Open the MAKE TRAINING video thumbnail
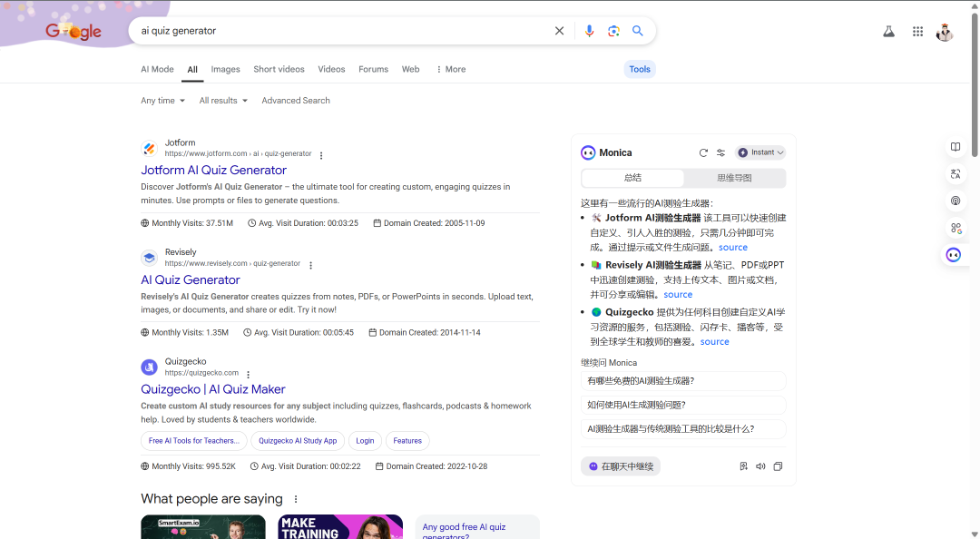Image resolution: width=980 pixels, height=539 pixels. point(340,527)
